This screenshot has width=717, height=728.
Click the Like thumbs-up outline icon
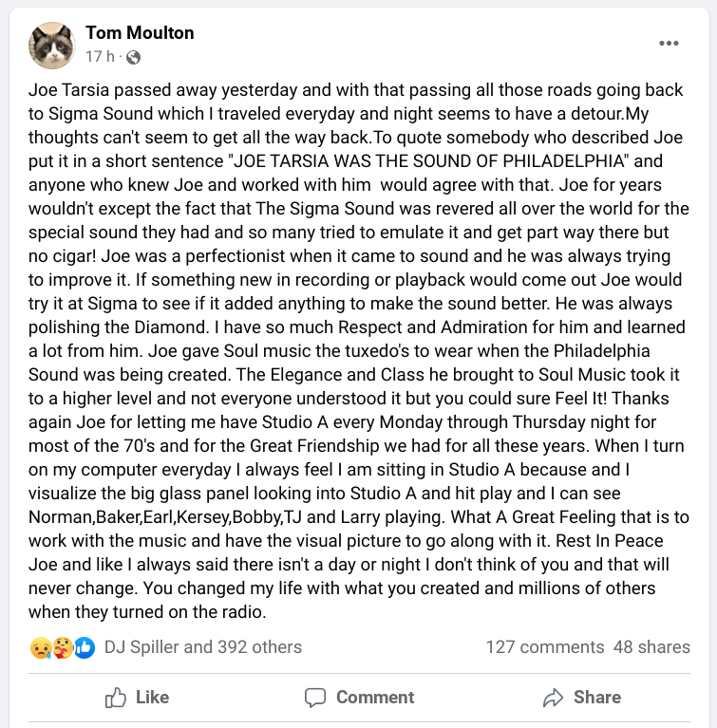point(116,698)
